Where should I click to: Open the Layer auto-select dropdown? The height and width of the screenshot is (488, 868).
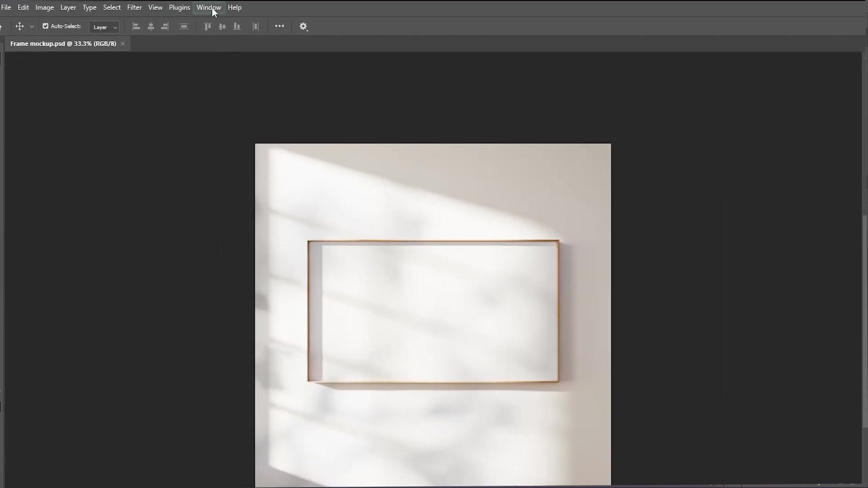(x=104, y=27)
